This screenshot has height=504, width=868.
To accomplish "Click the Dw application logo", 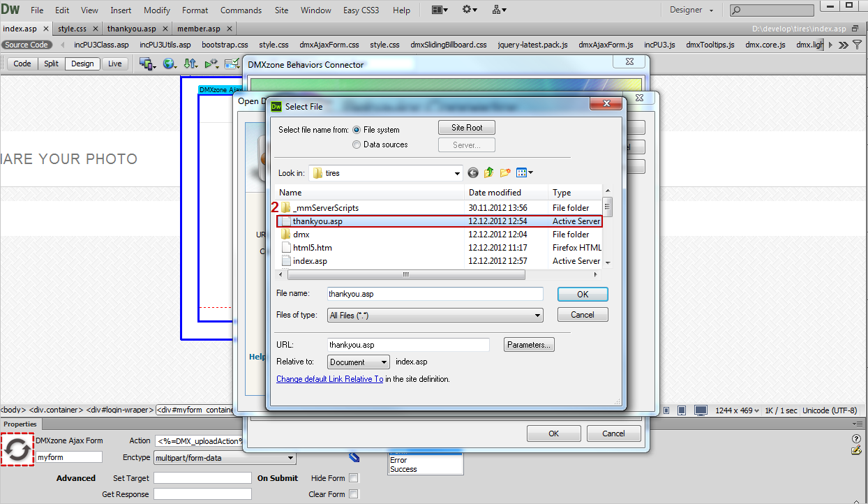I will [x=10, y=10].
